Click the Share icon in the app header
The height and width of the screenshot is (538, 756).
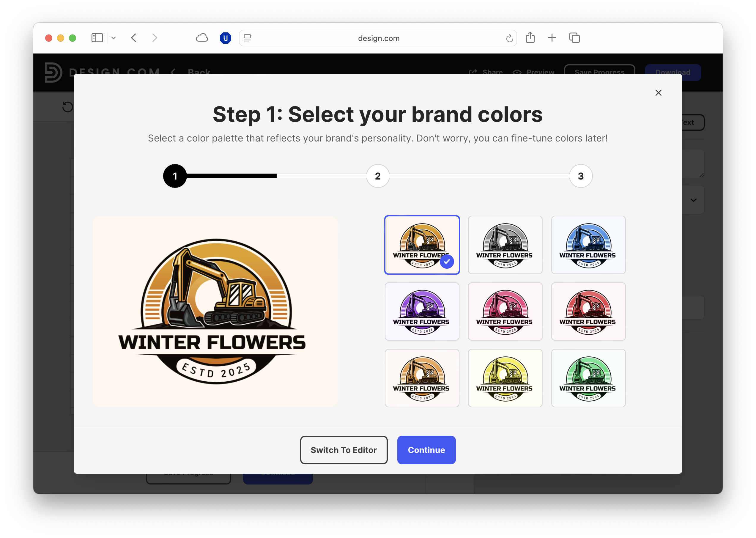pos(473,72)
